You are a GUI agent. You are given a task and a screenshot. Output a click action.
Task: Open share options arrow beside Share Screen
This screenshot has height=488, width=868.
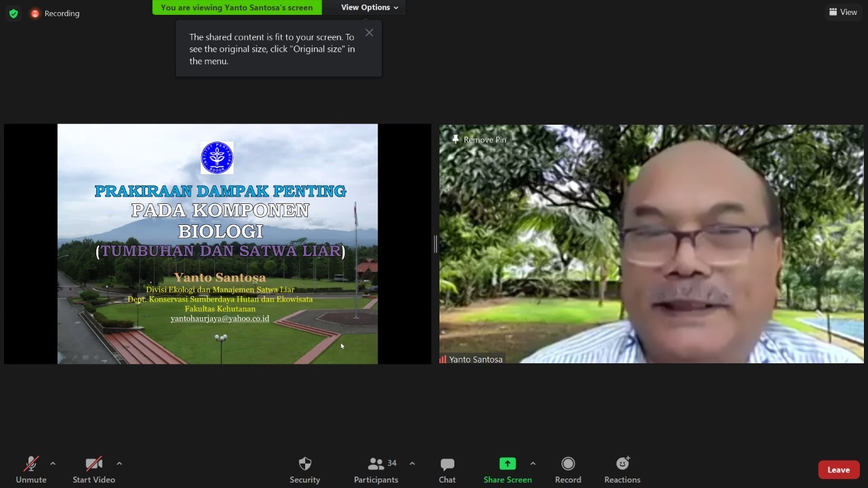tap(533, 464)
